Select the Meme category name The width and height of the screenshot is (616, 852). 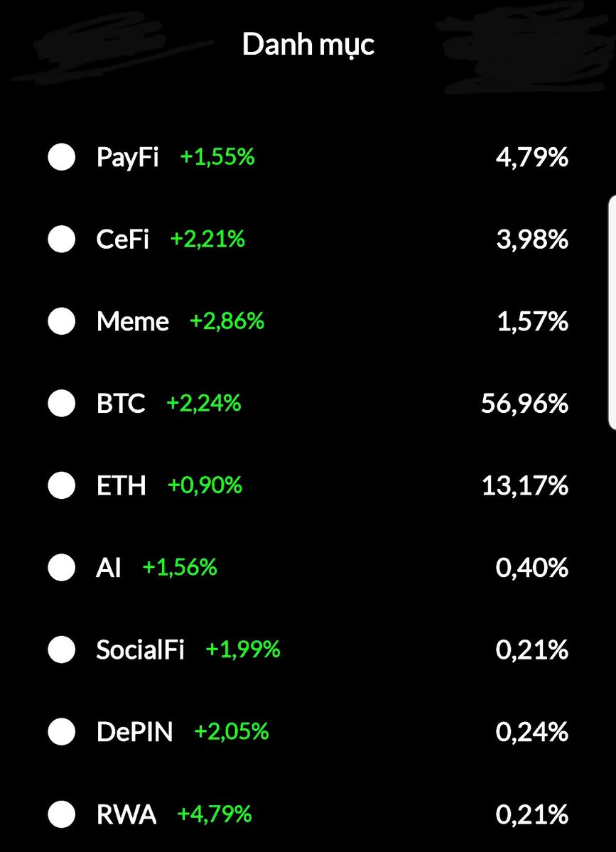[x=133, y=321]
